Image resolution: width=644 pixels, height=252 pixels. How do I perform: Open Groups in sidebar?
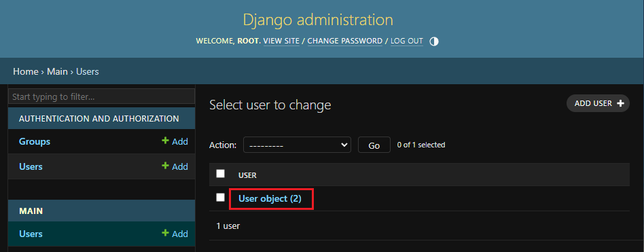point(35,141)
